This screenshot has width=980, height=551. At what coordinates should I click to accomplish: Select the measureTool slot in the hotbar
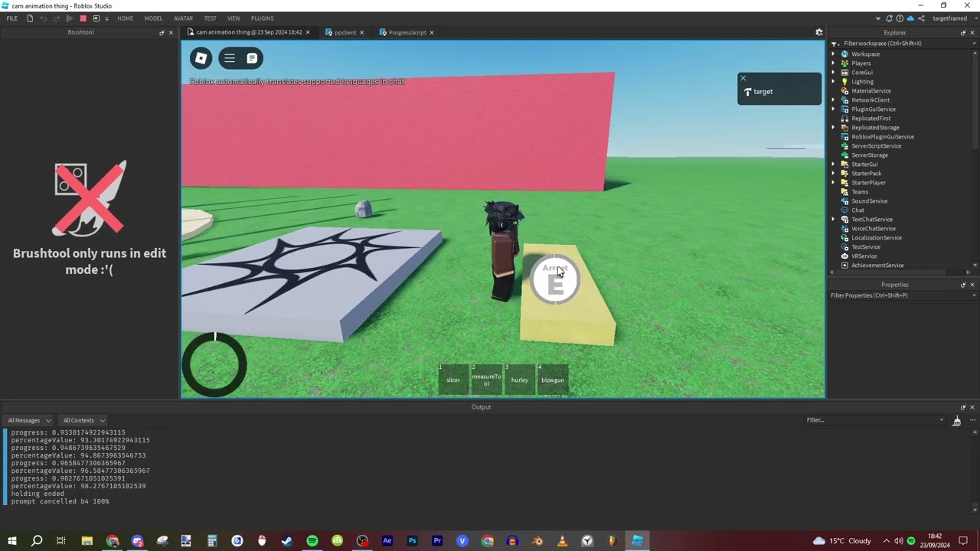[486, 379]
